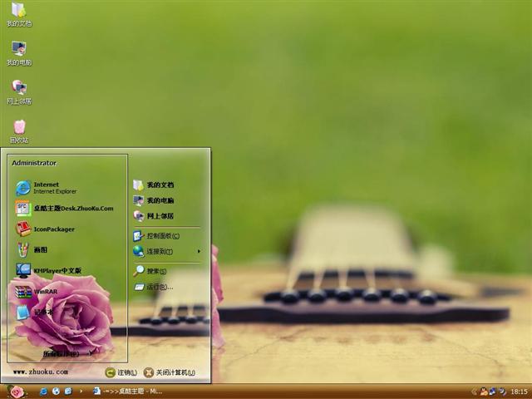Launch IconPackager from the Start menu
Image resolution: width=532 pixels, height=399 pixels.
(45, 229)
